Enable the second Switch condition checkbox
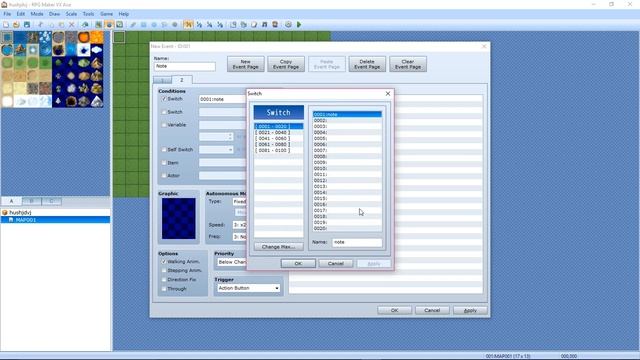 coord(164,112)
